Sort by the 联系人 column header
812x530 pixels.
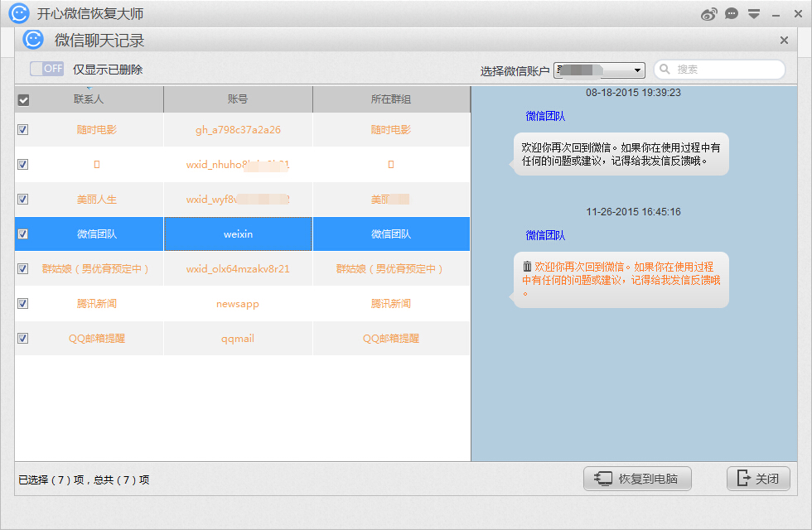[89, 99]
